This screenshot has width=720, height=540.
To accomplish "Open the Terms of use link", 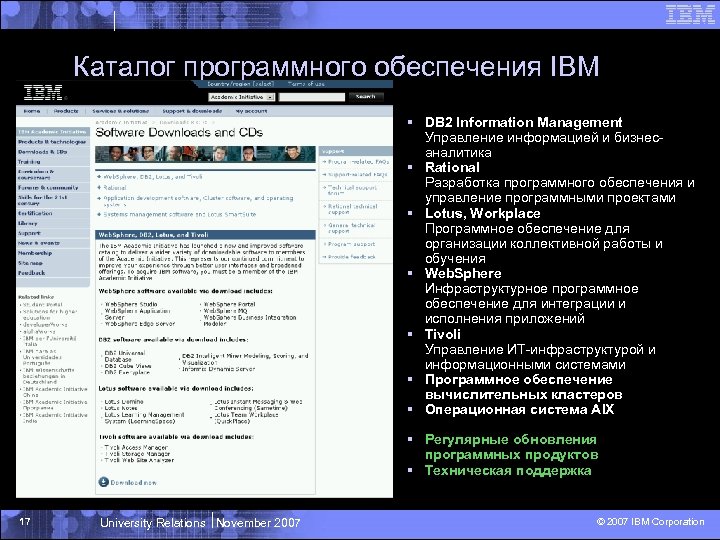I will (x=306, y=84).
